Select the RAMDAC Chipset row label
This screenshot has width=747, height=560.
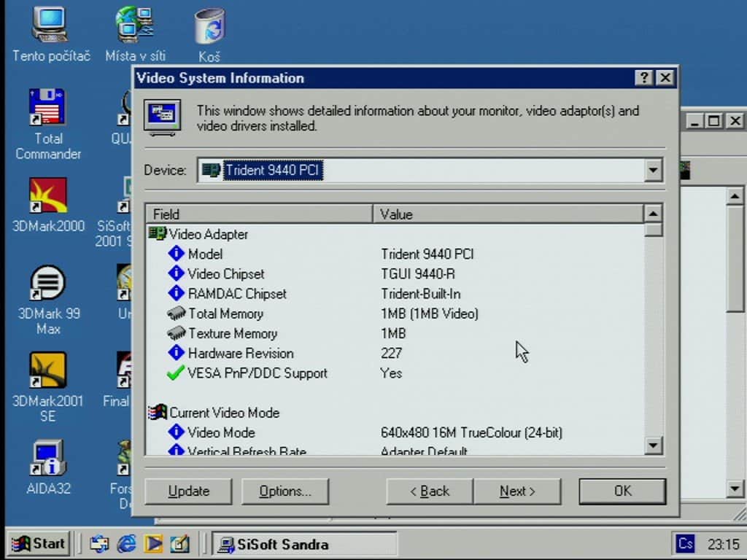[237, 294]
